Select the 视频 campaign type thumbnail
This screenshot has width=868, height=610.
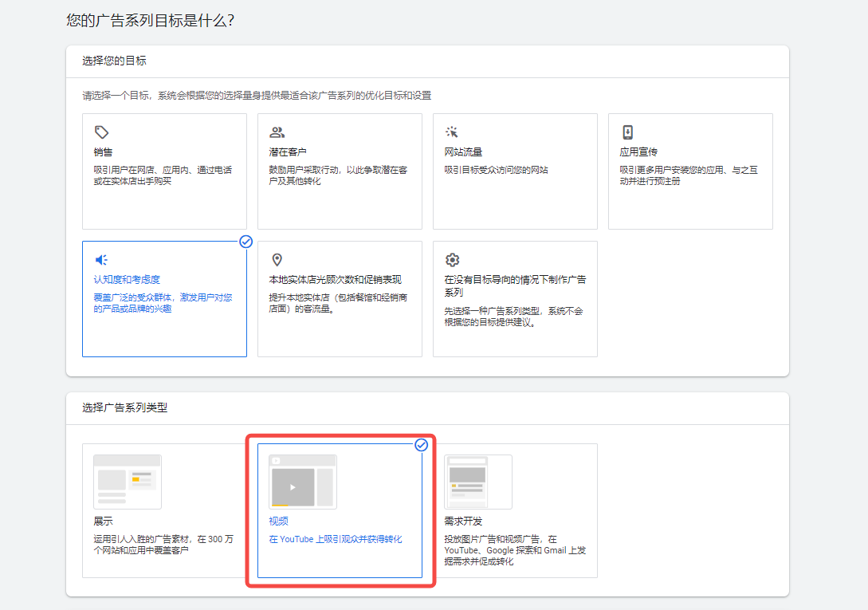point(303,482)
